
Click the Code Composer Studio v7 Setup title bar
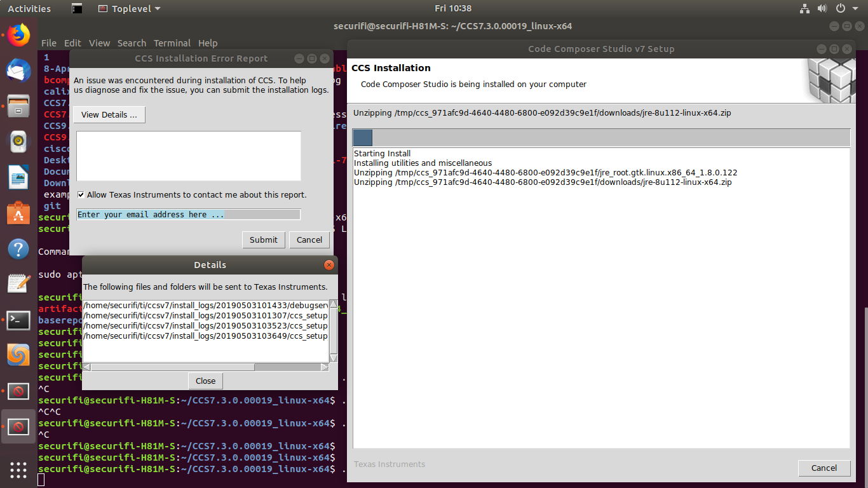(x=601, y=49)
